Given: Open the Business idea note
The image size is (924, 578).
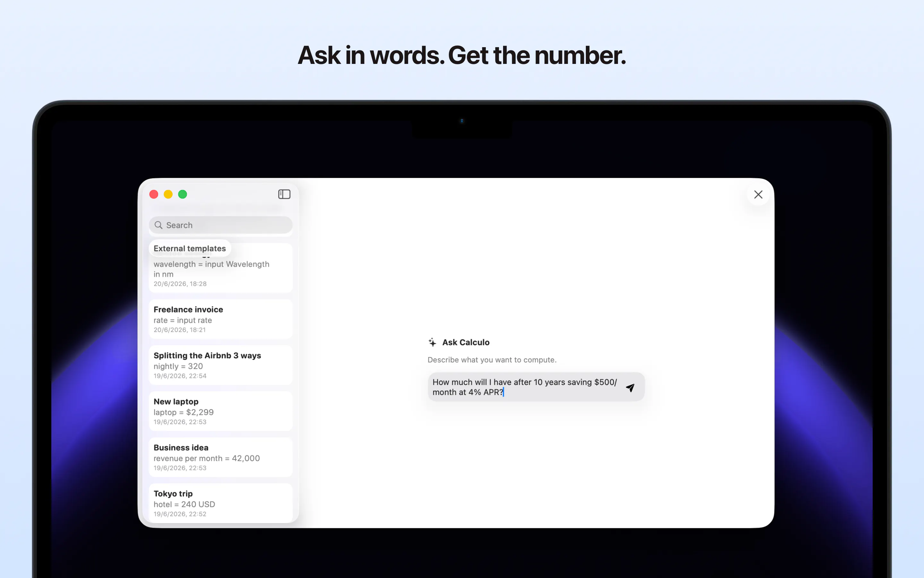Looking at the screenshot, I should pyautogui.click(x=221, y=457).
